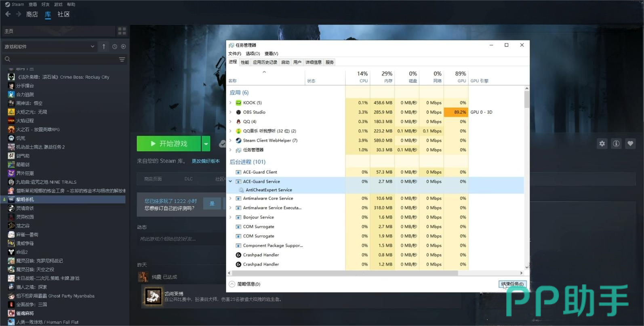The height and width of the screenshot is (326, 644).
Task: Click the Steam library search field
Action: 61,59
